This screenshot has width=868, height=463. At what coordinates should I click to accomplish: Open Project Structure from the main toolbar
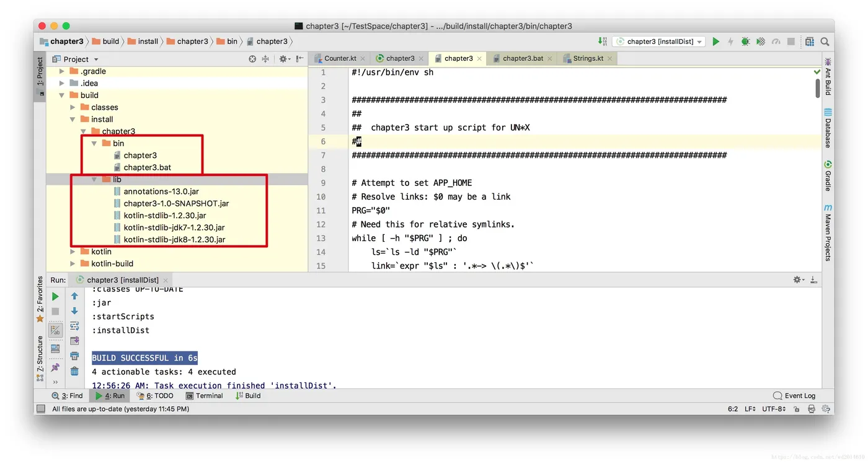point(810,42)
